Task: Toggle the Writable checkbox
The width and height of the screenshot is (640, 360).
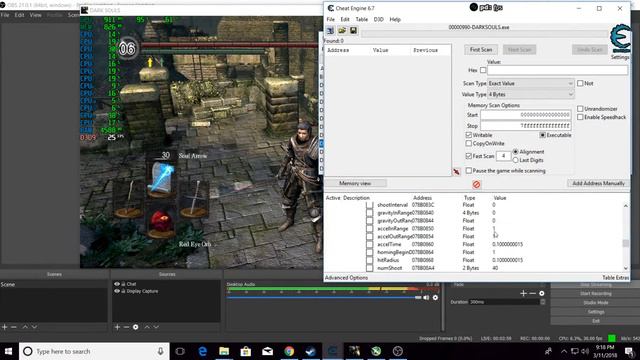Action: (x=469, y=135)
